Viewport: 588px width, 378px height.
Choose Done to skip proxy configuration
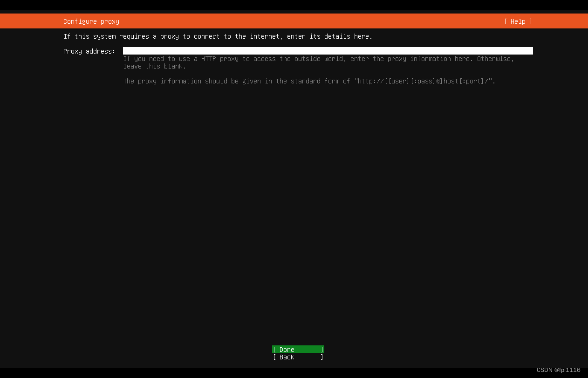point(298,349)
